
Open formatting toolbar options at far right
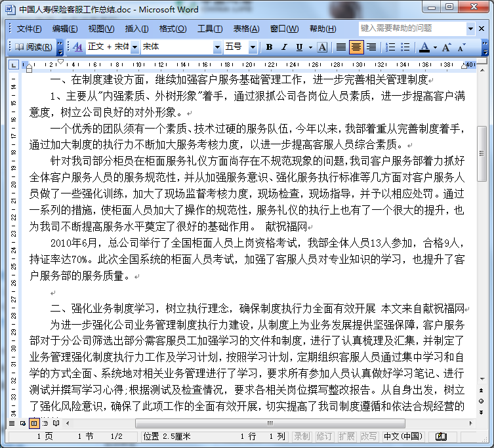tap(485, 47)
